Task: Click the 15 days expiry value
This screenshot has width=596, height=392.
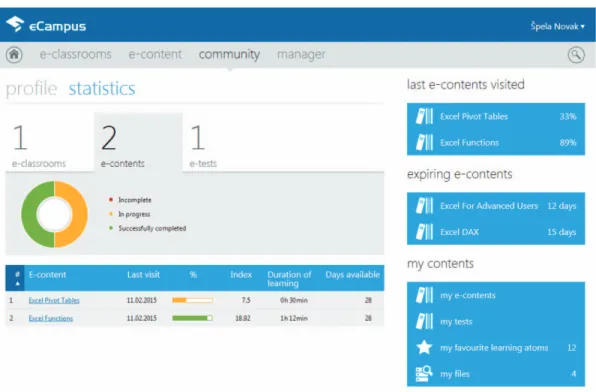Action: (561, 232)
